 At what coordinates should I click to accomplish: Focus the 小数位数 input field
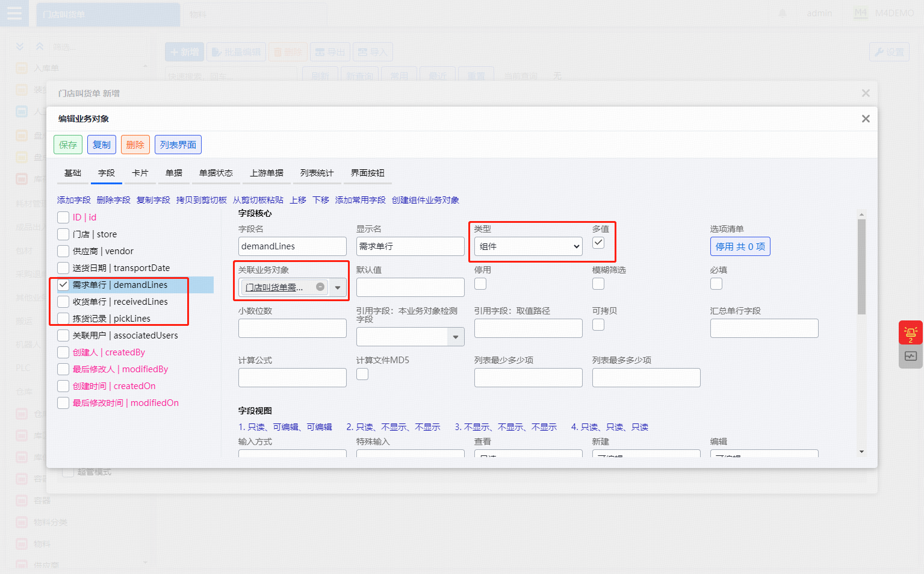pyautogui.click(x=293, y=328)
